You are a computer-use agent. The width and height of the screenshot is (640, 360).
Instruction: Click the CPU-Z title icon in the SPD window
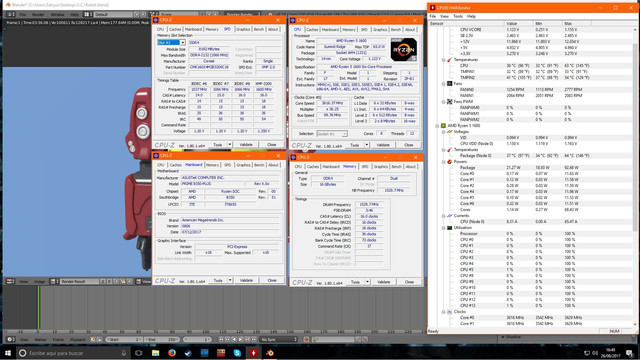156,20
